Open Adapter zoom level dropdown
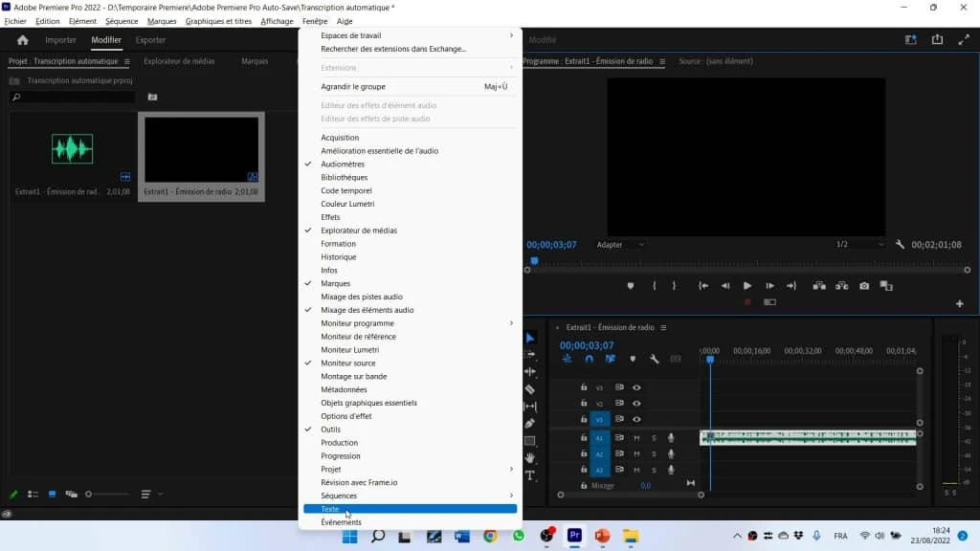 coord(620,245)
